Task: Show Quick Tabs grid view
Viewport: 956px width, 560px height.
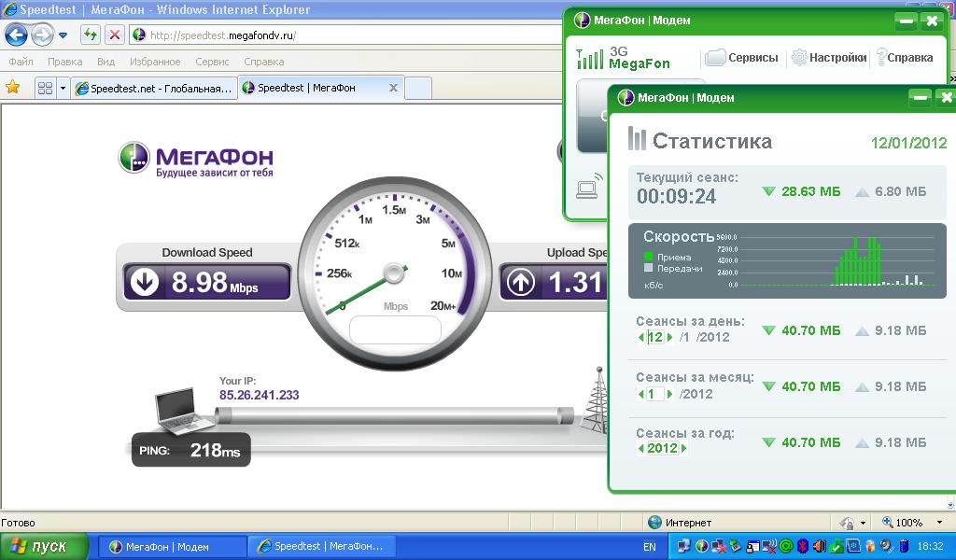Action: tap(45, 88)
